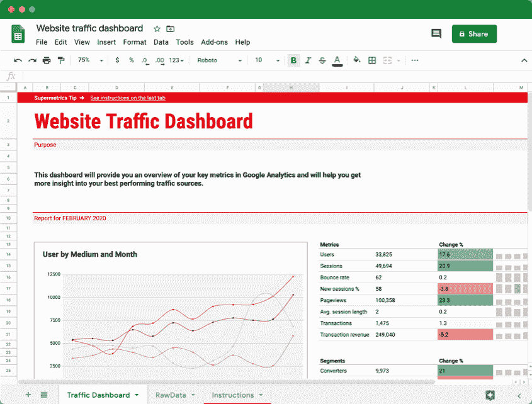This screenshot has height=404, width=532.
Task: Open the Data menu
Action: [161, 42]
